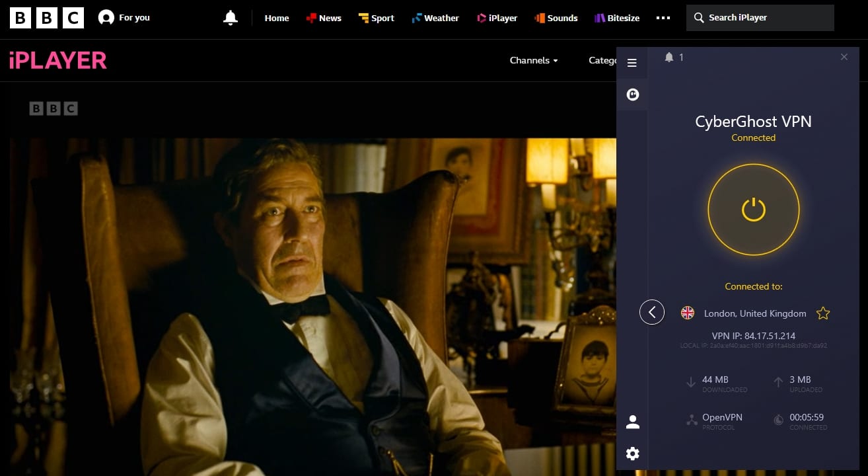Open the Weather section
The height and width of the screenshot is (476, 868).
[x=435, y=18]
